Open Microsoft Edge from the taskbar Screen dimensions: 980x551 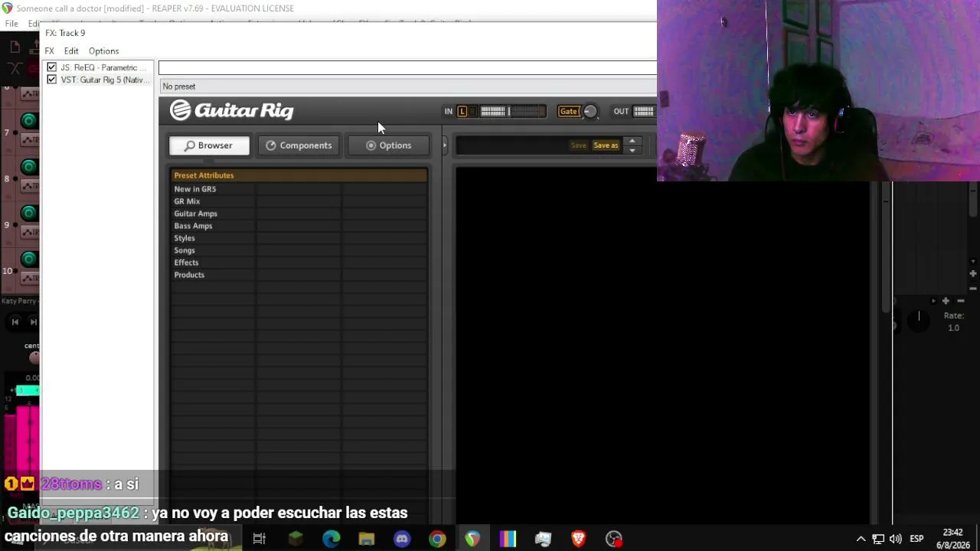(x=331, y=539)
